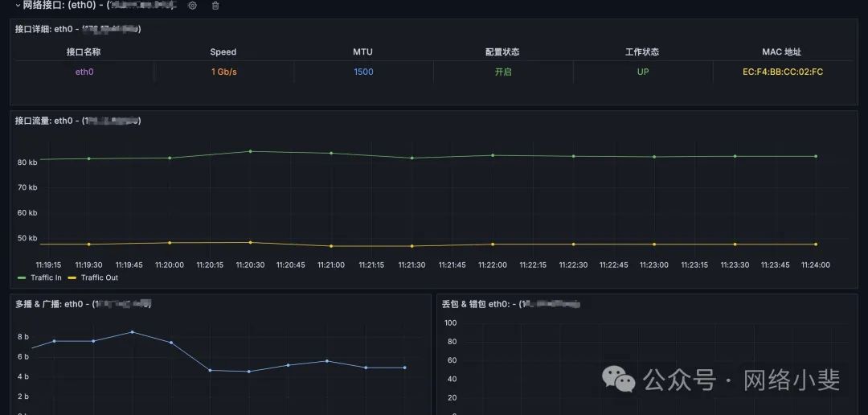Toggle Traffic In series in legend

click(x=46, y=277)
